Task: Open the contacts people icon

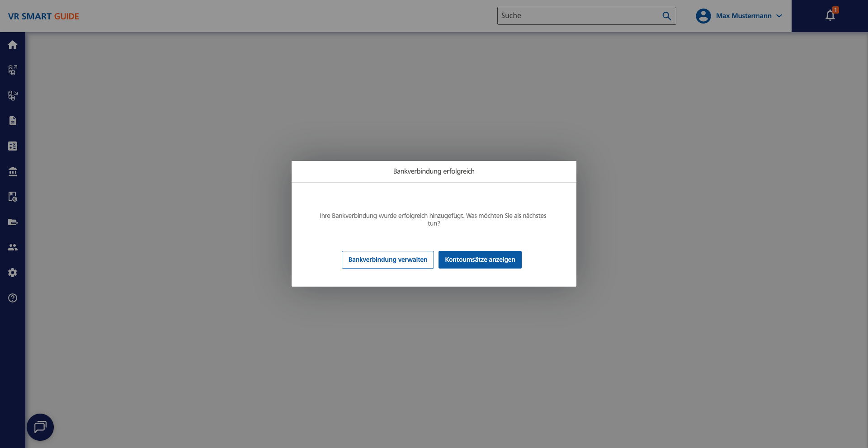Action: [13, 247]
